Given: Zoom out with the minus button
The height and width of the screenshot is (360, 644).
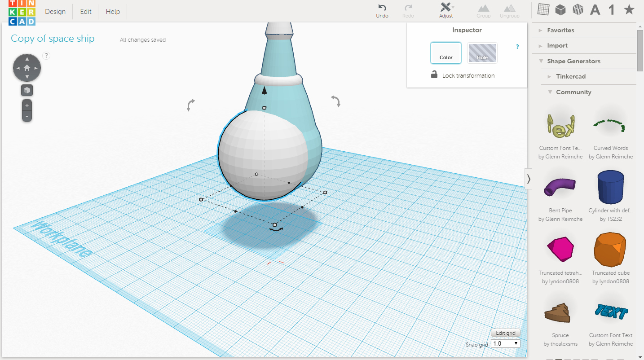Looking at the screenshot, I should [x=27, y=116].
